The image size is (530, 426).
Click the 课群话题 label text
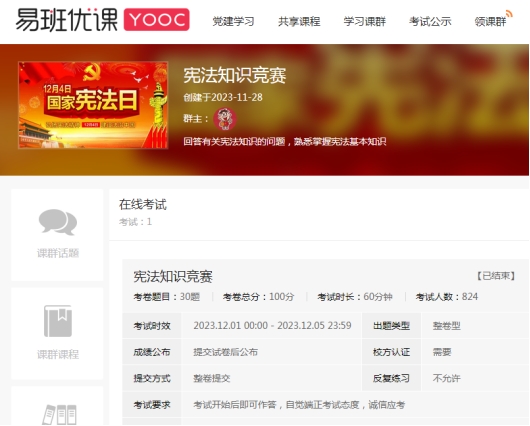pyautogui.click(x=58, y=253)
